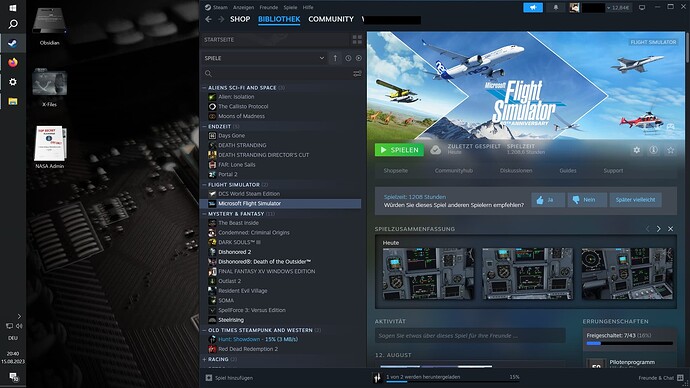Image resolution: width=690 pixels, height=388 pixels.
Task: Open the Communityhub link
Action: pyautogui.click(x=454, y=171)
